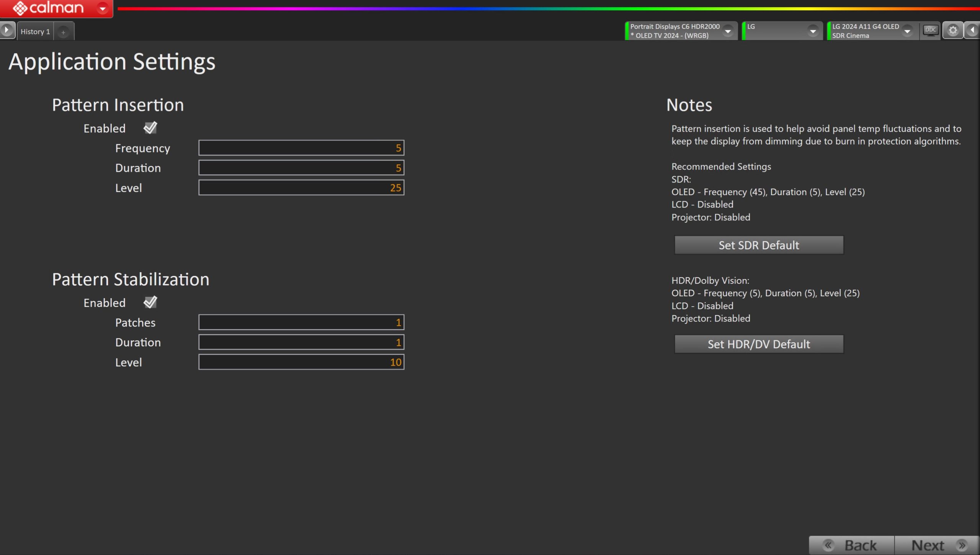Click the Application Settings heading

pyautogui.click(x=112, y=62)
